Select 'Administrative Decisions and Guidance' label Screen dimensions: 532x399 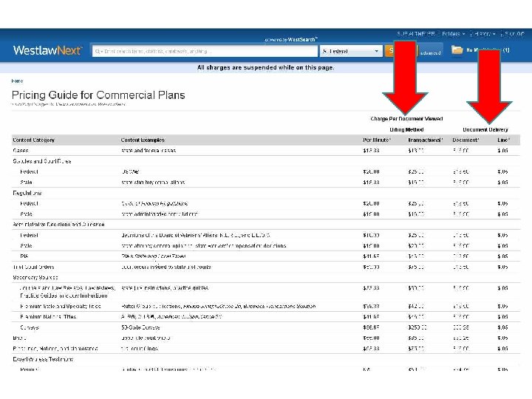pos(58,225)
